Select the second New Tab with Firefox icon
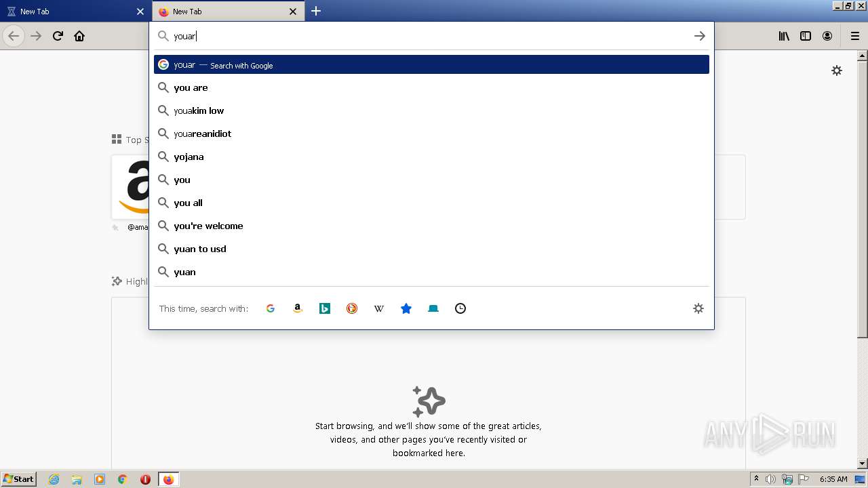The height and width of the screenshot is (488, 868). point(229,12)
